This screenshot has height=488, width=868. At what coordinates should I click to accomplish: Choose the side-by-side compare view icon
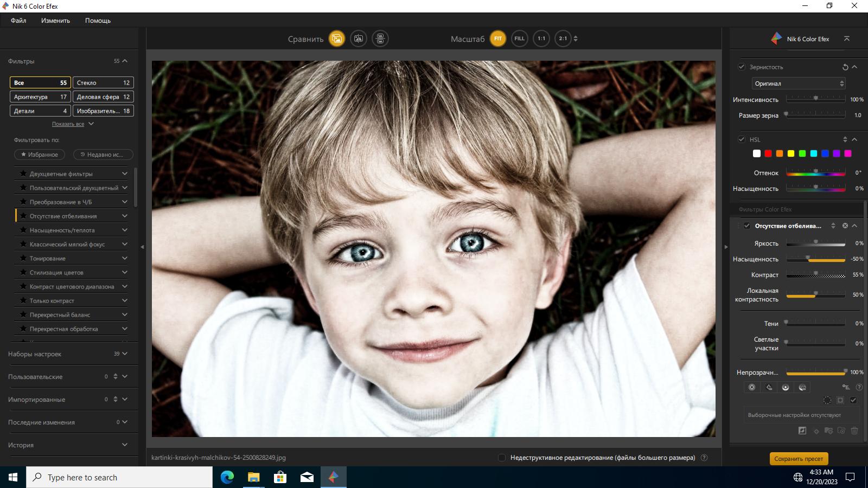click(x=380, y=38)
